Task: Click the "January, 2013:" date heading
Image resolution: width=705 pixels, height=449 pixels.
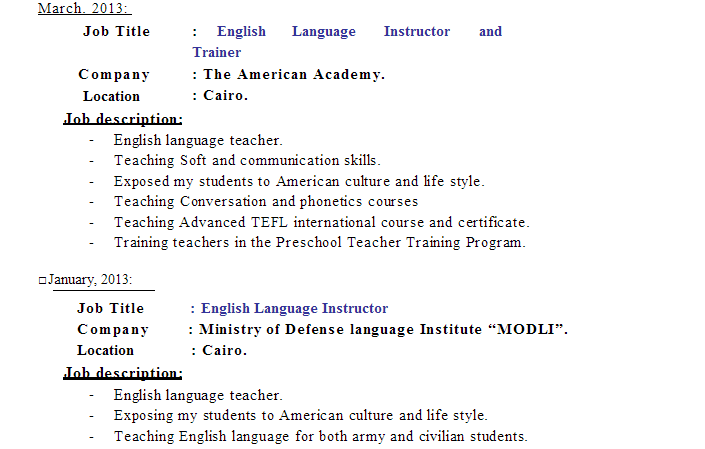Action: [90, 279]
